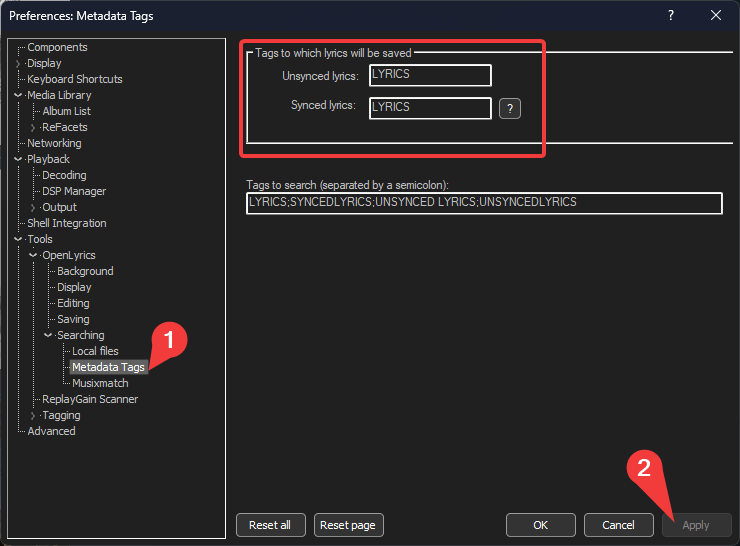Open the Shell Integration page
Viewport: 740px width, 546px height.
point(66,223)
